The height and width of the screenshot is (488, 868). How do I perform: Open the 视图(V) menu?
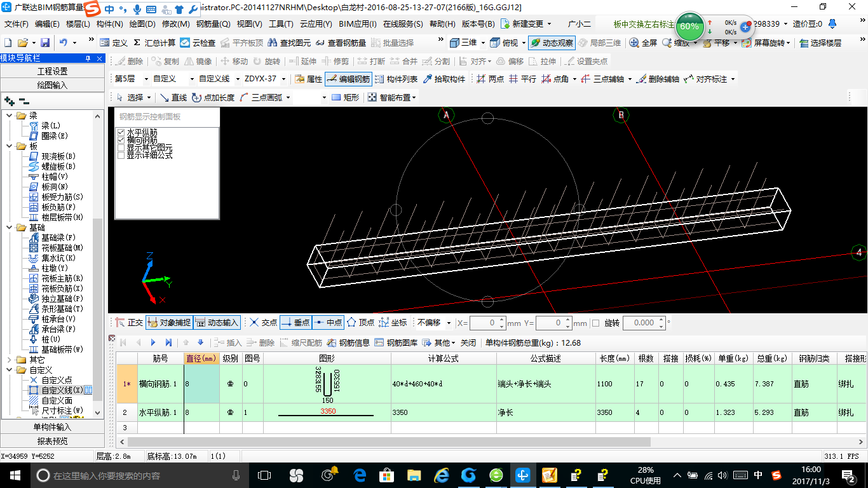249,24
